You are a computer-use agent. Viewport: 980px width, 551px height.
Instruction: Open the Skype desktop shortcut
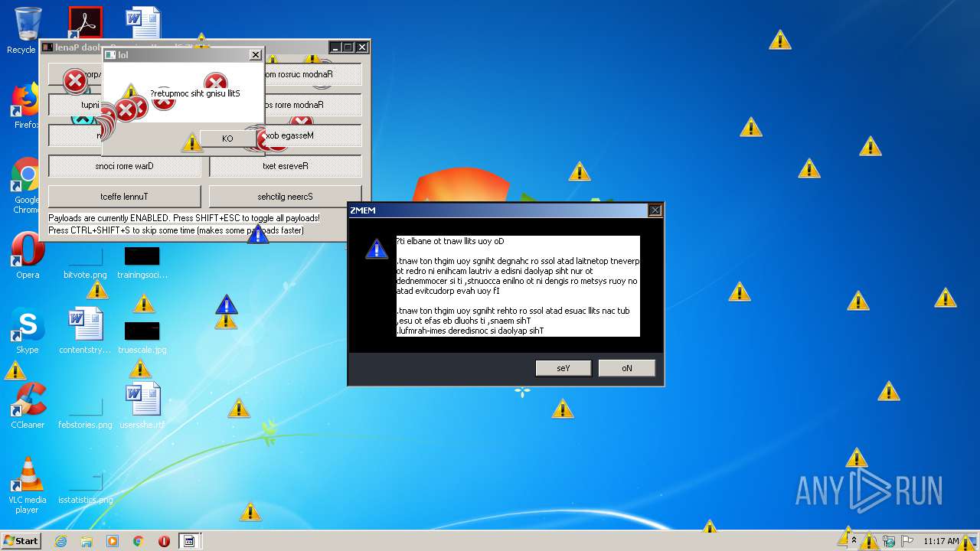tap(27, 331)
